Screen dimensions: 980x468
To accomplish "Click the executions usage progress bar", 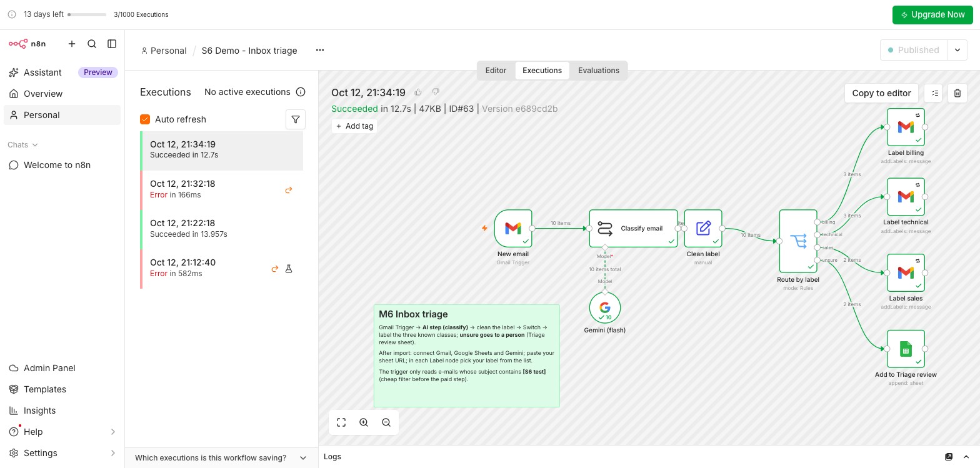I will [87, 14].
